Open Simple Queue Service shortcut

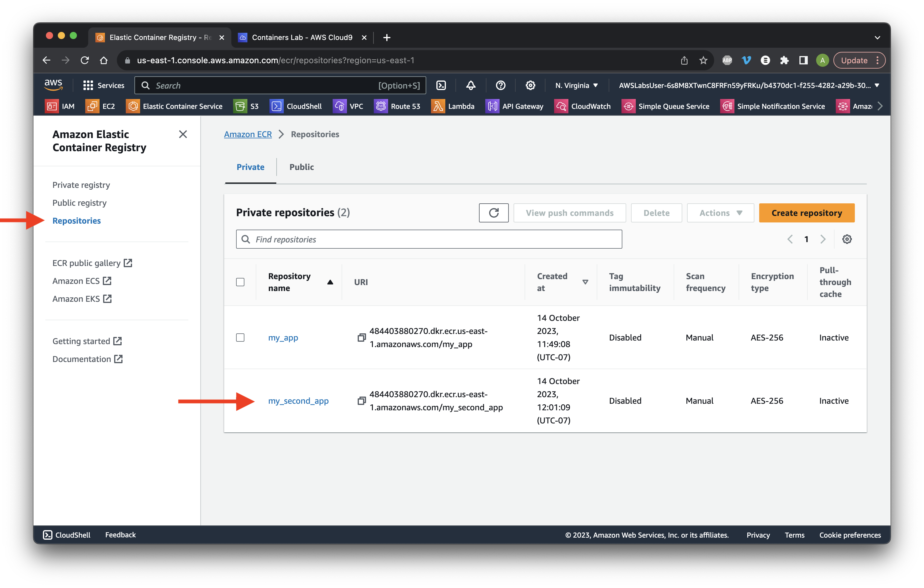point(665,106)
